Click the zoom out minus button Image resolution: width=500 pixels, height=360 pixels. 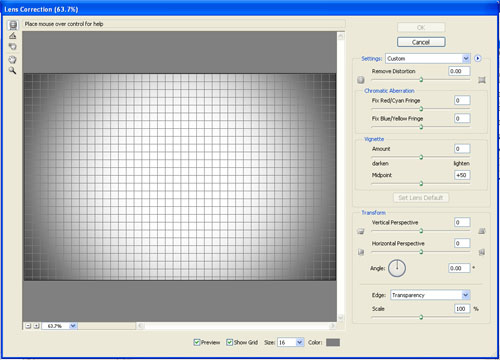click(28, 326)
